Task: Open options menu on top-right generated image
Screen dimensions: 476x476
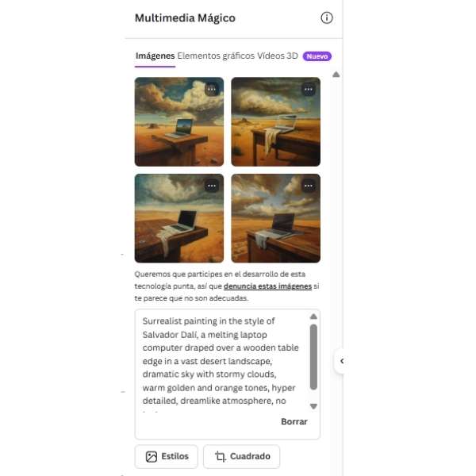Action: 309,90
